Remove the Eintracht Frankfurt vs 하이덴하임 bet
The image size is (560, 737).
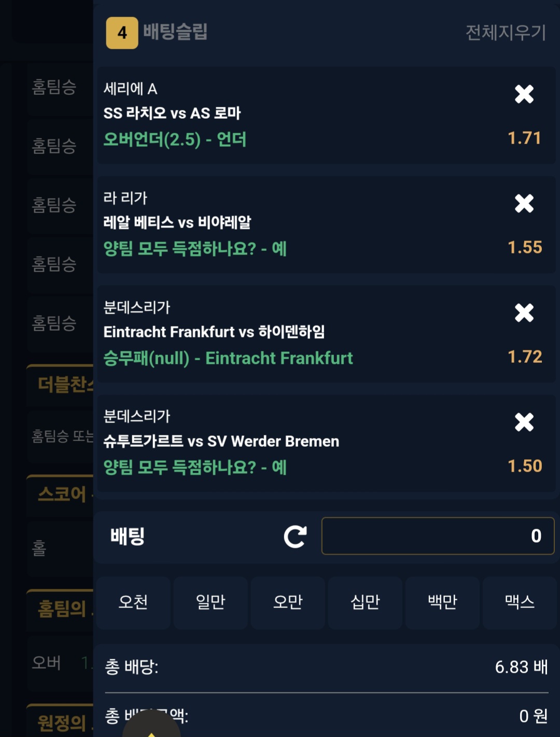pos(524,313)
